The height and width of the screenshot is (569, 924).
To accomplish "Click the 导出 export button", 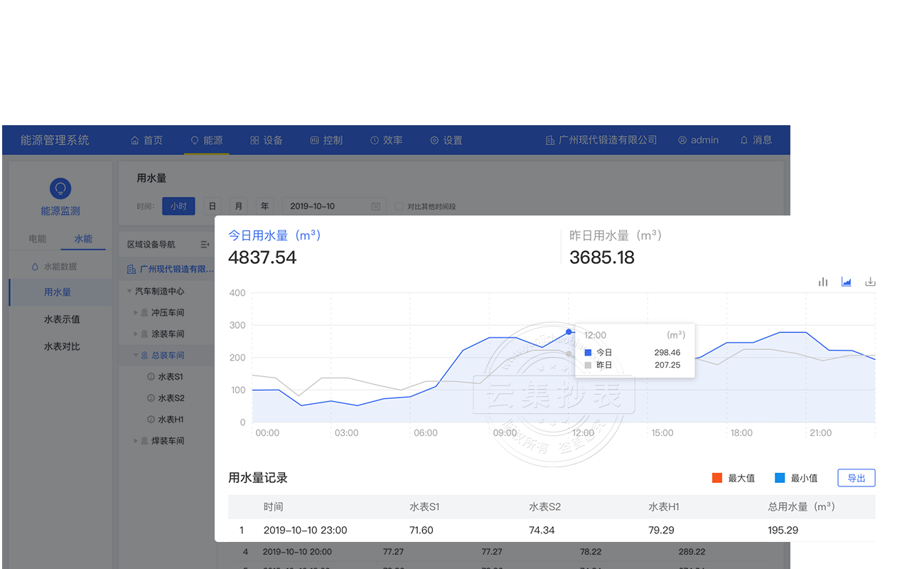I will pyautogui.click(x=856, y=478).
